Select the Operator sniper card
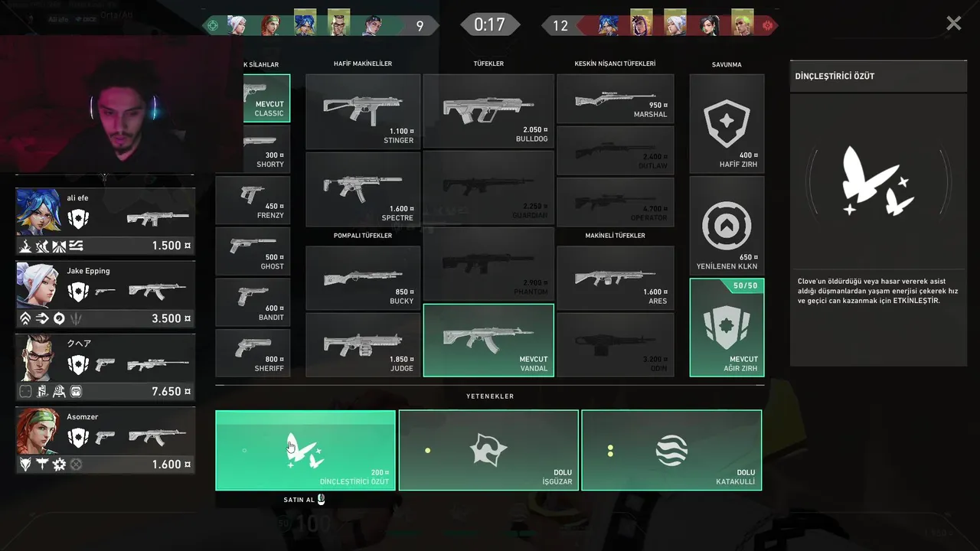Image resolution: width=980 pixels, height=551 pixels. tap(616, 202)
